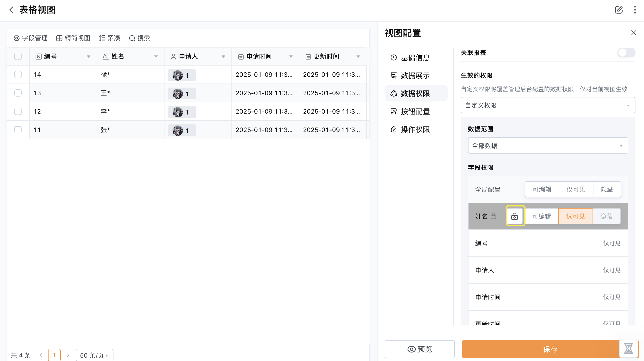Switch to 精简视图 layout
Screen dimensions: 644x361
73,38
